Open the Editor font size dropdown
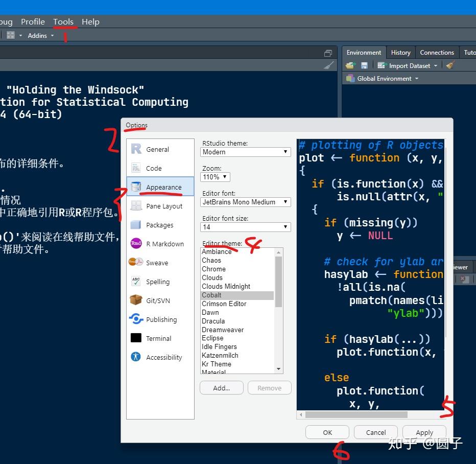 [245, 226]
